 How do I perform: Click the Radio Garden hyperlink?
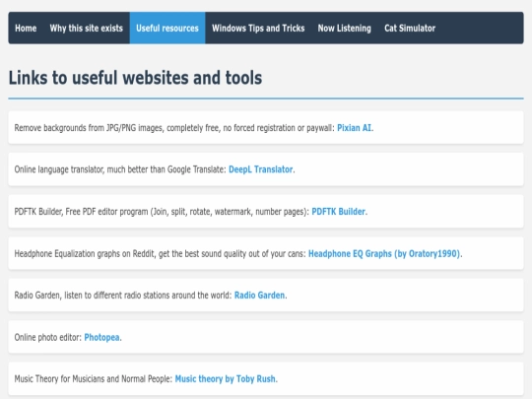(x=259, y=296)
